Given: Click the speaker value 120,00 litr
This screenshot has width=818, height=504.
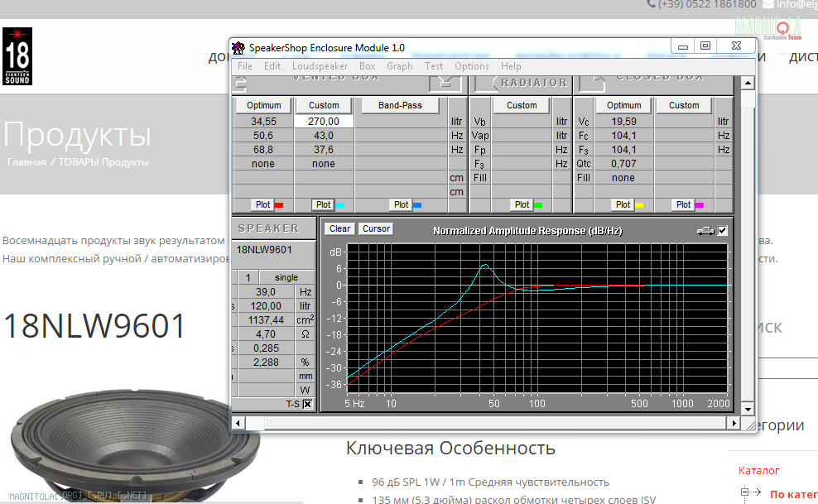Looking at the screenshot, I should click(x=266, y=306).
